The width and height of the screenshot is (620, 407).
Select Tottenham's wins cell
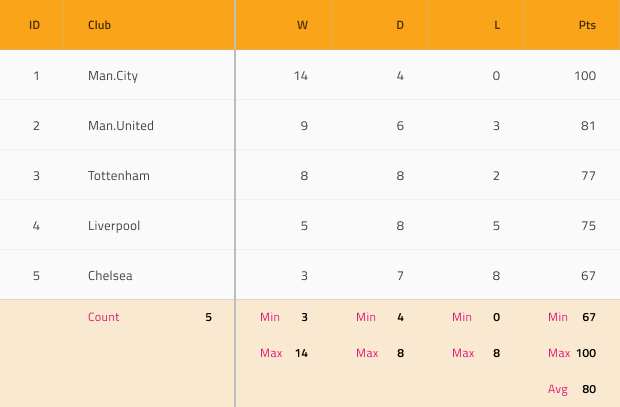click(284, 175)
